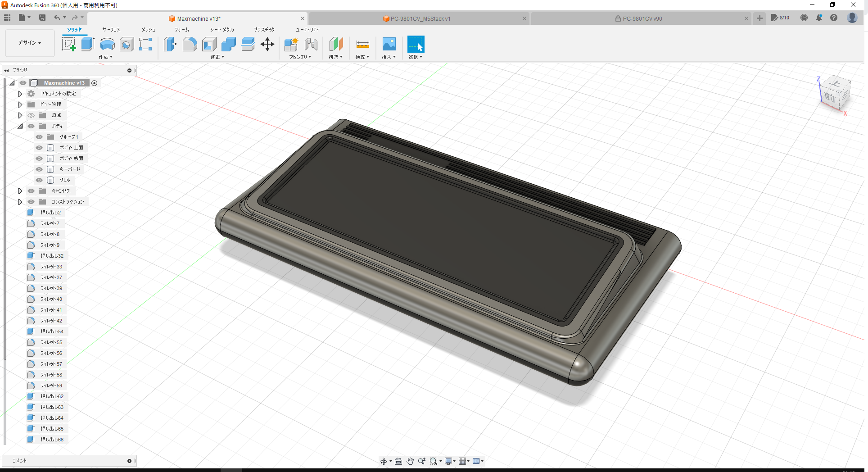The height and width of the screenshot is (472, 868).
Task: Hide the キーボード body
Action: coord(39,169)
